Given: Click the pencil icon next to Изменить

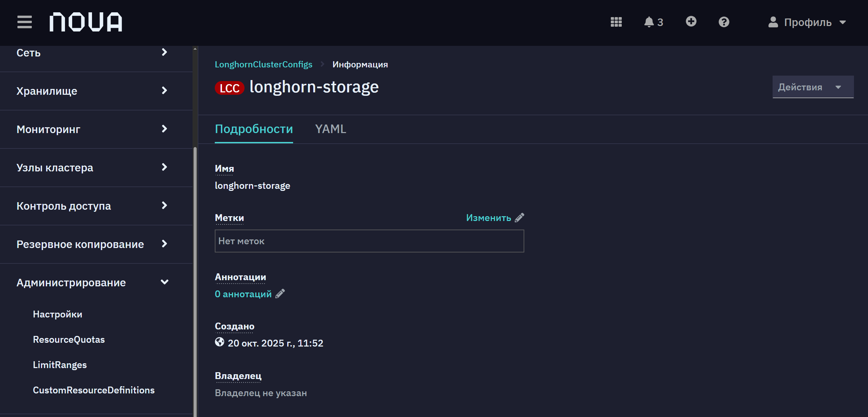Looking at the screenshot, I should 520,218.
